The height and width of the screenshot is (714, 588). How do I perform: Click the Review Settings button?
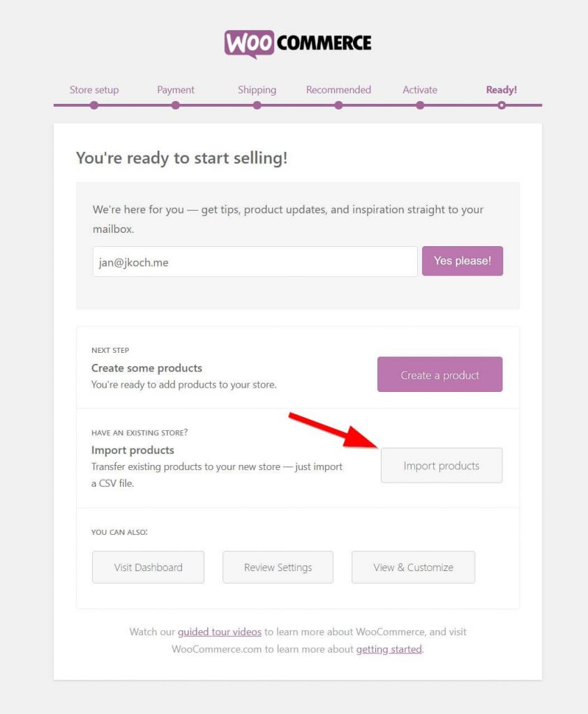[x=278, y=567]
